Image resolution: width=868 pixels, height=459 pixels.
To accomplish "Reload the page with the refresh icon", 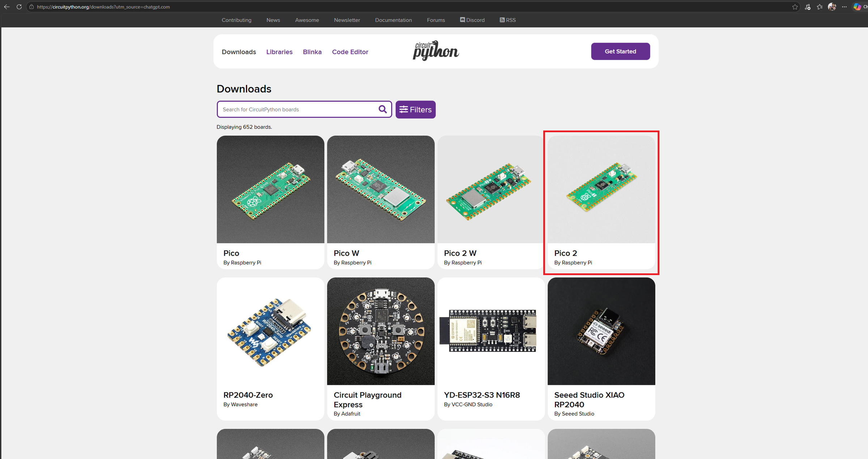I will (x=19, y=7).
